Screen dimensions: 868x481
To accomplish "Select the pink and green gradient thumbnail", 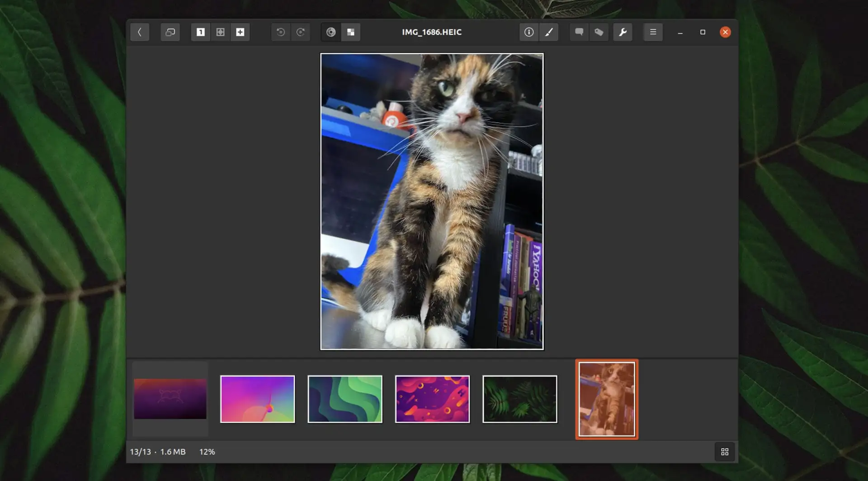I will 258,399.
